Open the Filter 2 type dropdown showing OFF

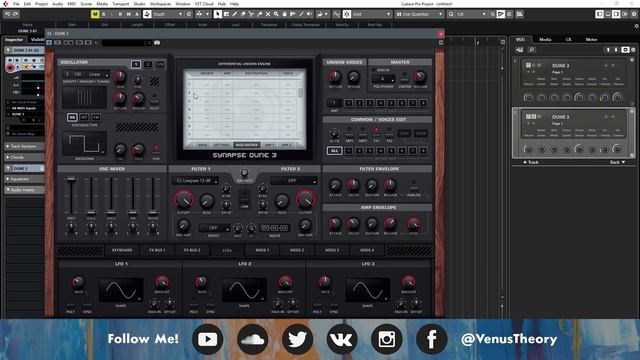tap(293, 180)
